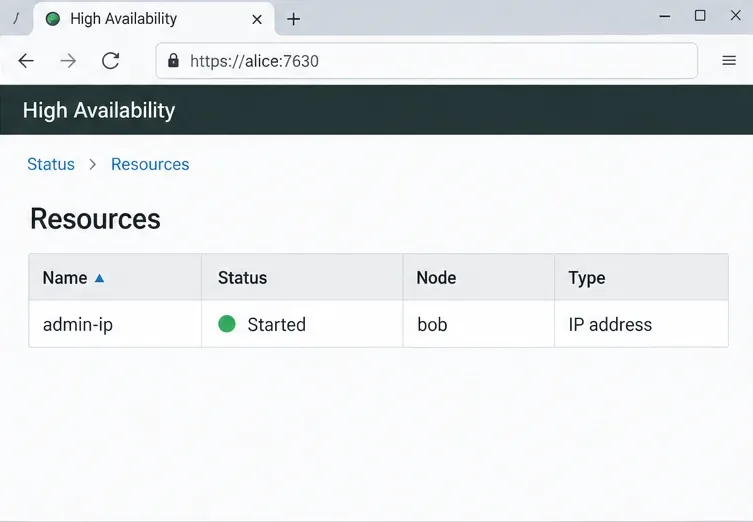The image size is (753, 522).
Task: Open a new tab with plus icon
Action: click(x=293, y=19)
